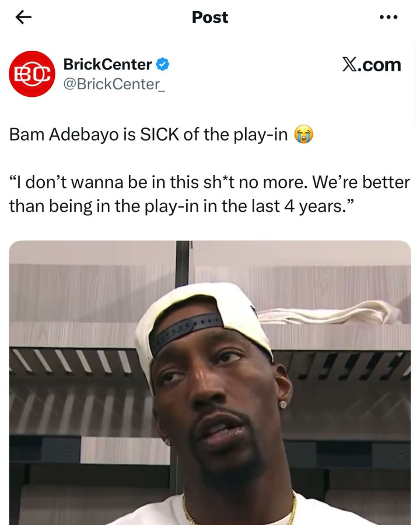Open the BrickCenter display name
The height and width of the screenshot is (525, 420).
[107, 64]
